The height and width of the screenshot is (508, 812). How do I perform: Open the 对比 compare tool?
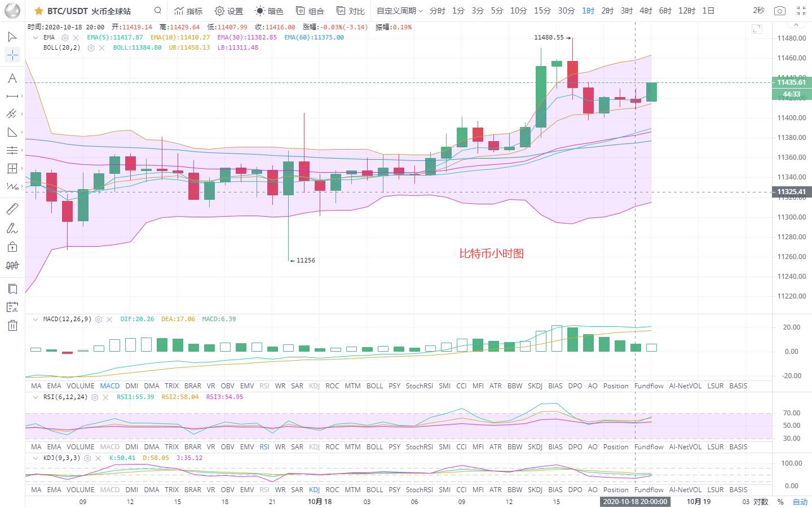point(351,11)
